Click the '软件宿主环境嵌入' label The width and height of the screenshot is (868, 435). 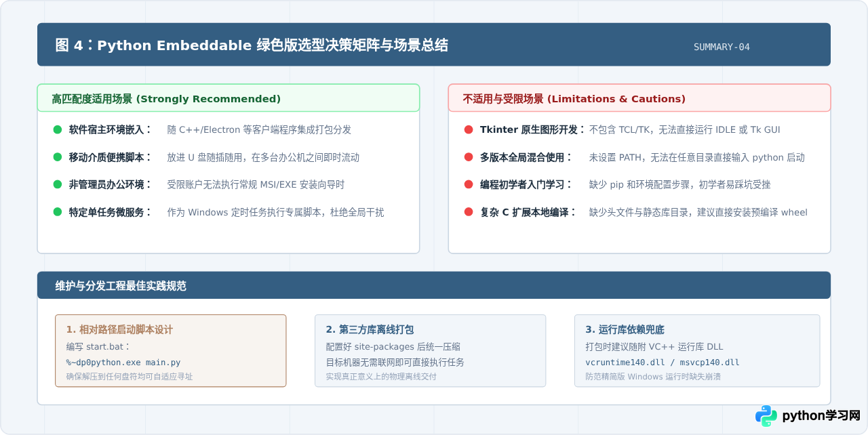coord(107,129)
